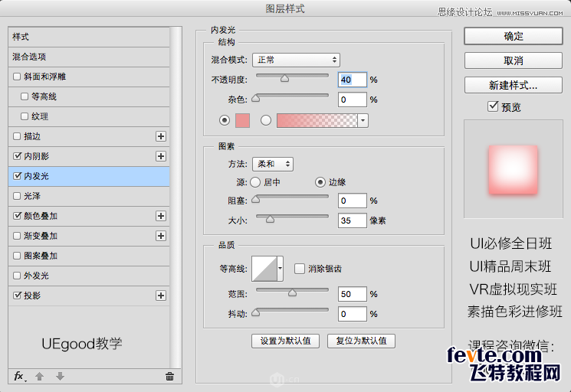Screen dimensions: 571x392
Task: Click the move effect down arrow
Action: (x=60, y=376)
